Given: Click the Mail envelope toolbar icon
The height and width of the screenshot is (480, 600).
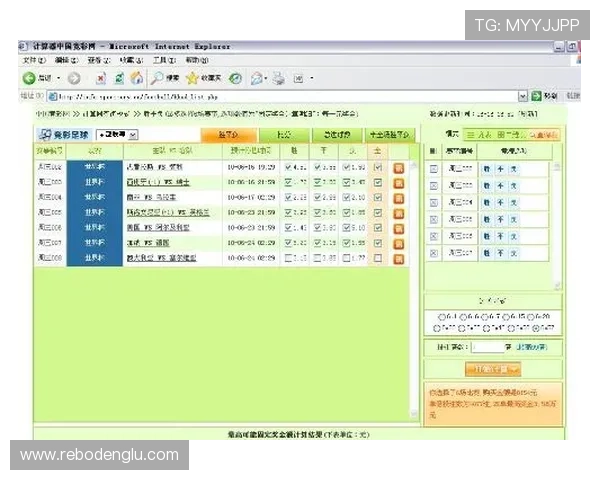Looking at the screenshot, I should click(x=256, y=78).
